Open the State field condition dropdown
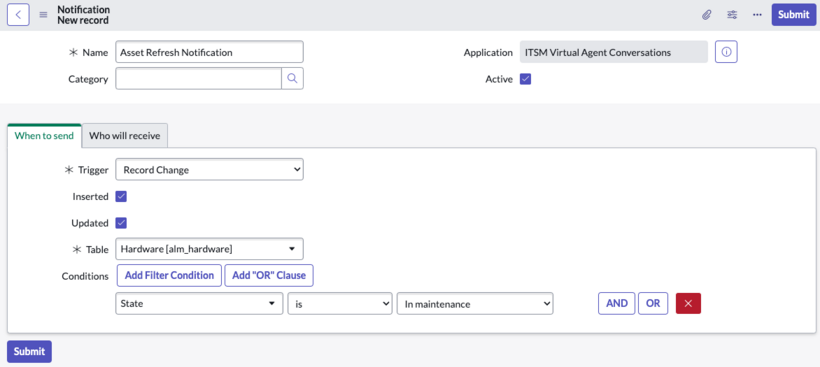The width and height of the screenshot is (820, 367). tap(199, 304)
